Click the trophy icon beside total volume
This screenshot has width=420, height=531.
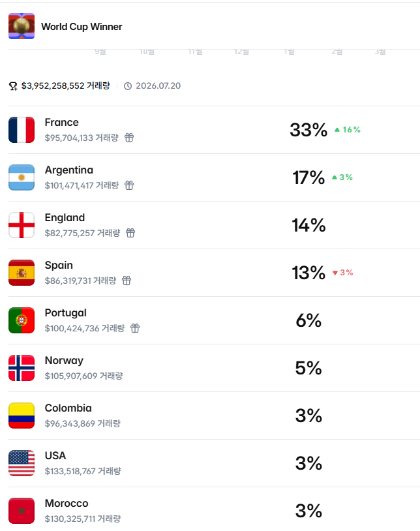point(13,86)
